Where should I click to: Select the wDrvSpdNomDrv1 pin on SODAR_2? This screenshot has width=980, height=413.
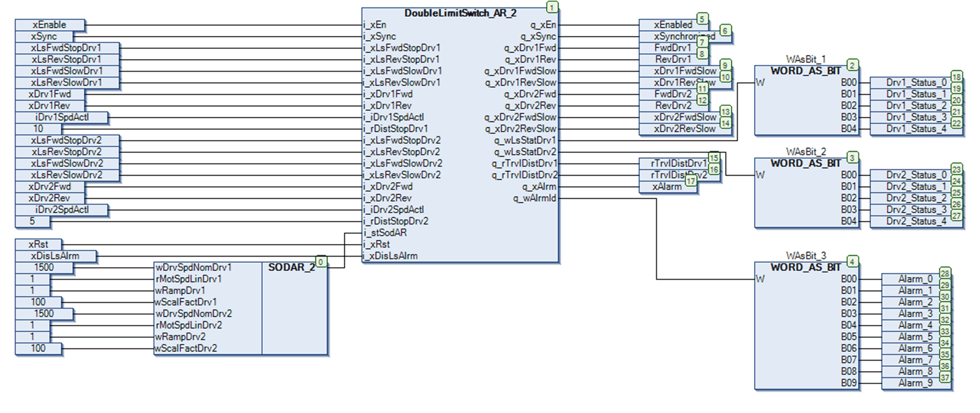point(193,267)
